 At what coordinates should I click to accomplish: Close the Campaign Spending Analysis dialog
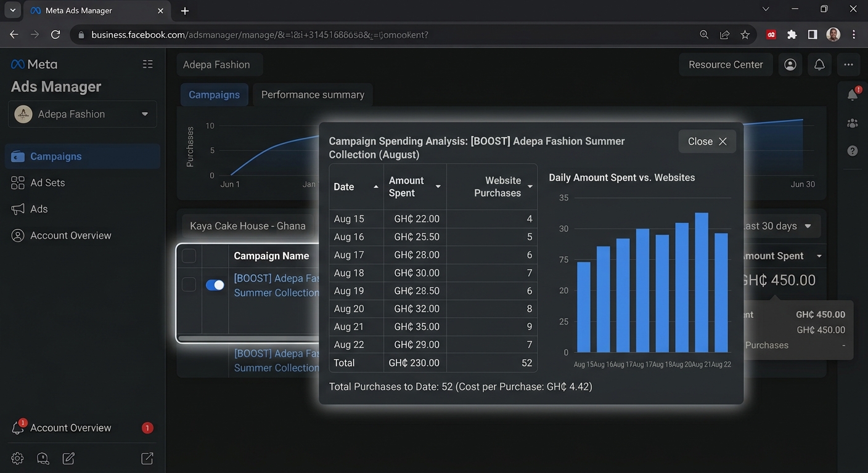pos(707,142)
